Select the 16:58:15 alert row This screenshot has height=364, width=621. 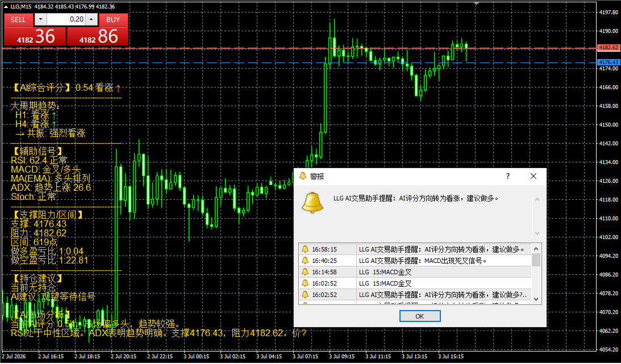[415, 249]
